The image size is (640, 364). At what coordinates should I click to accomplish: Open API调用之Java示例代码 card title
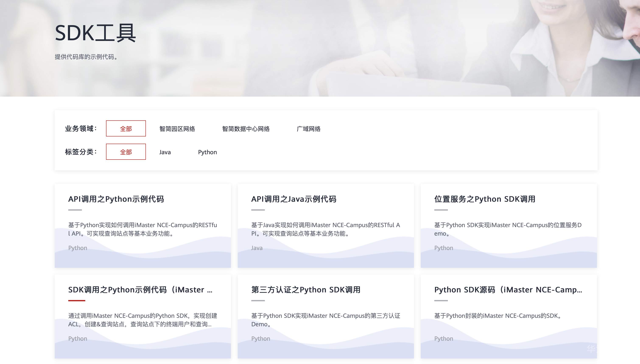(x=294, y=199)
